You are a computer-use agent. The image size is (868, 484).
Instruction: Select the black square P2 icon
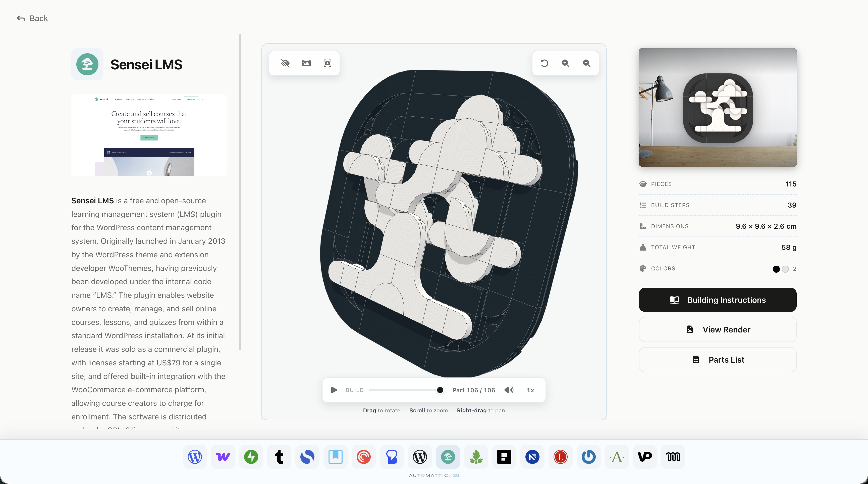(x=504, y=457)
